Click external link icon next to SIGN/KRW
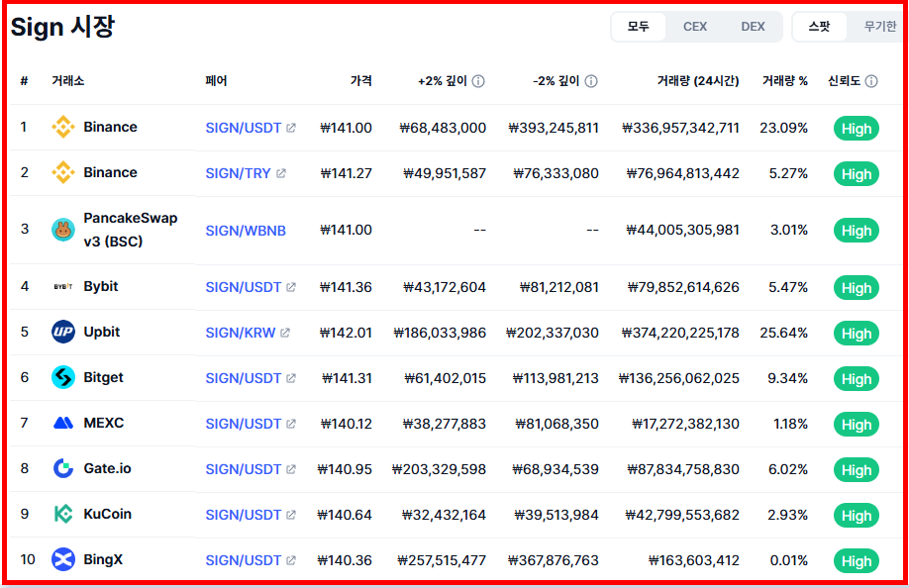Image resolution: width=909 pixels, height=588 pixels. (284, 333)
